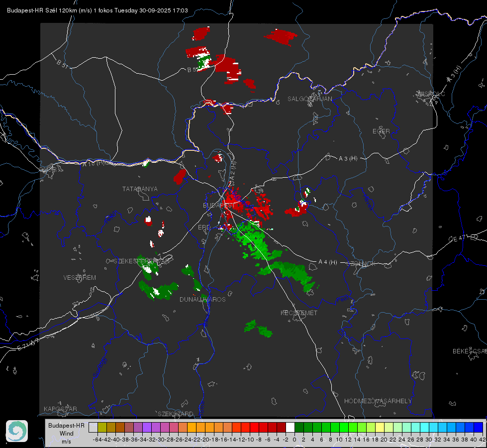
Task: Choose the dark blue 42 m/s legend swatch
Action: click(x=479, y=428)
